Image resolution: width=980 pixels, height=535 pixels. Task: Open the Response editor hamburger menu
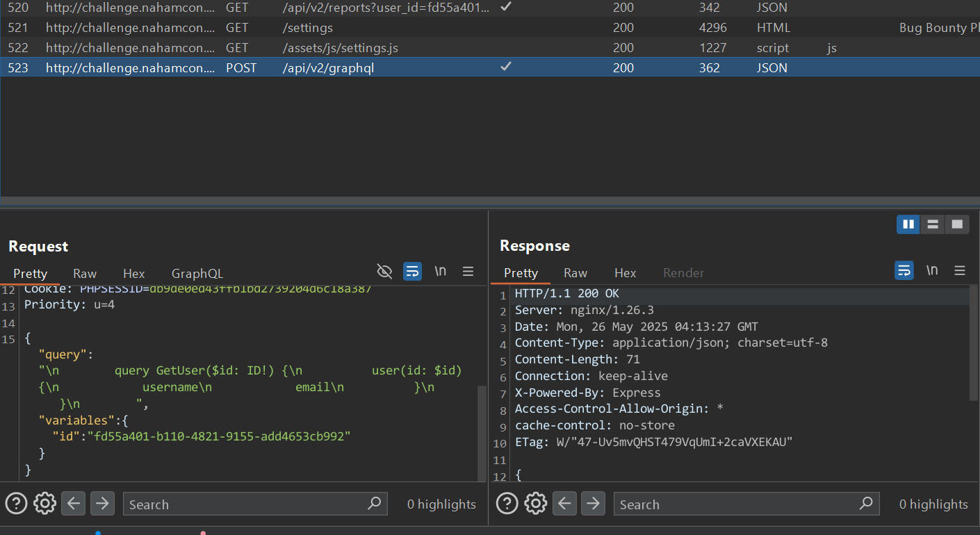960,270
